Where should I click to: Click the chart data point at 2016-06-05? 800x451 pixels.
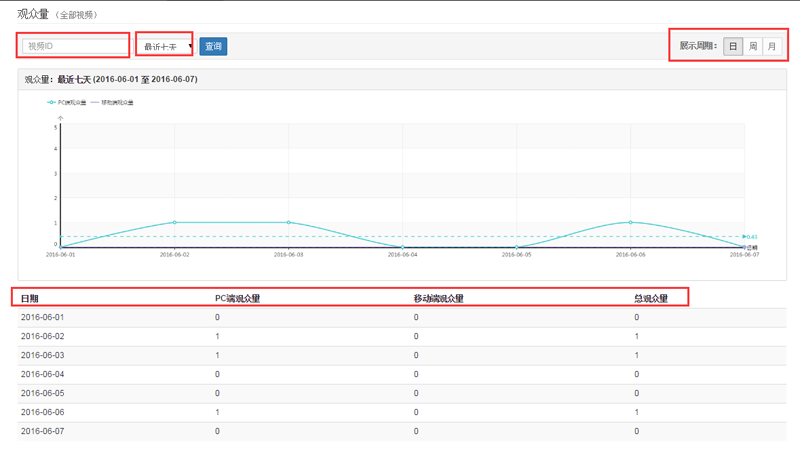(x=517, y=246)
